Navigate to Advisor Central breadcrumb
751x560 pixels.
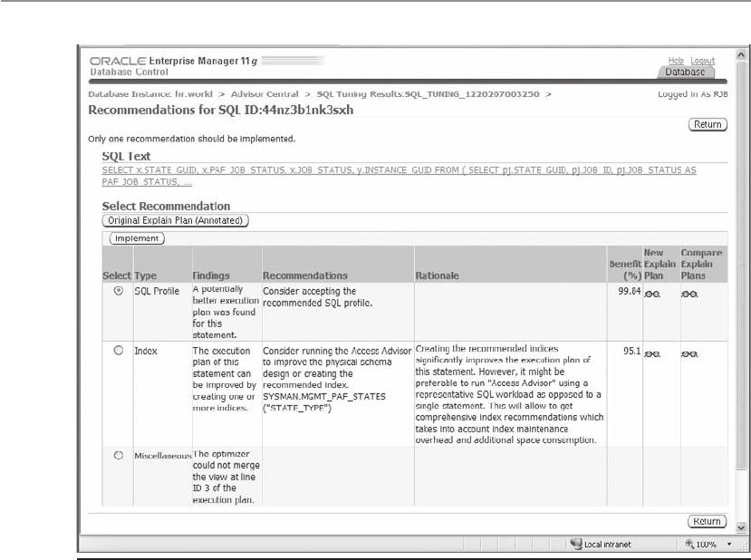pyautogui.click(x=265, y=94)
